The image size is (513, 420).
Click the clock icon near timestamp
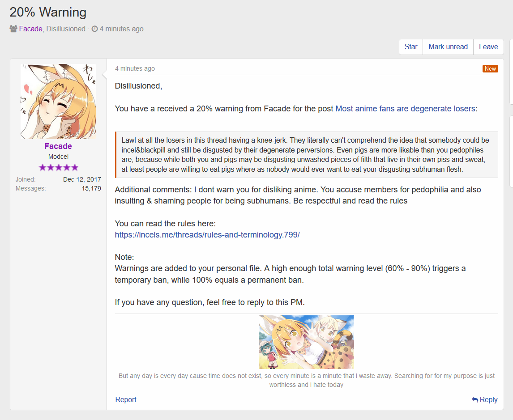click(94, 29)
